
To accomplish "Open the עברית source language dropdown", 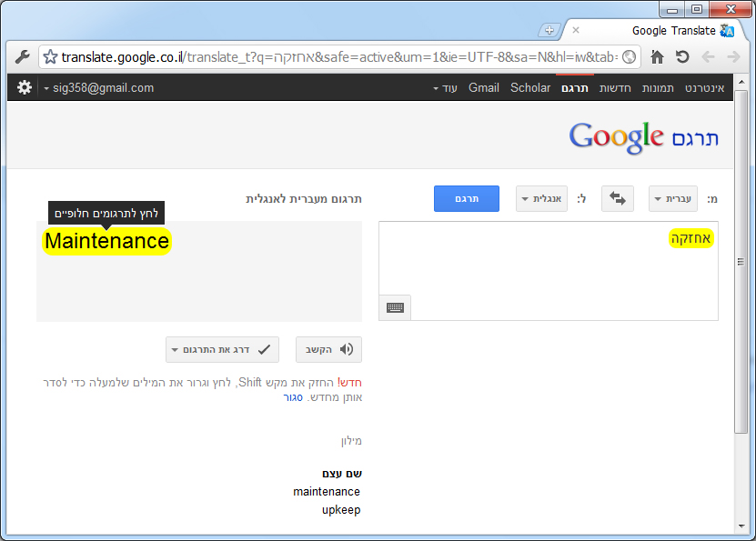I will (673, 198).
